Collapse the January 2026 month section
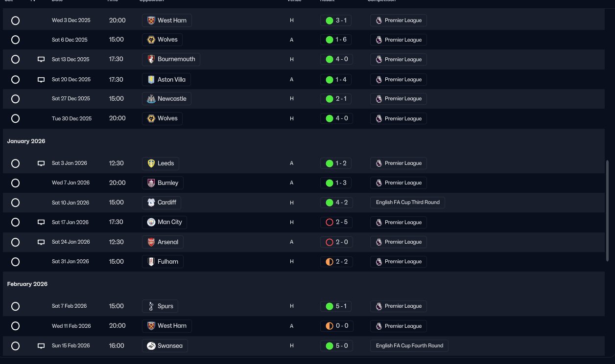Image resolution: width=615 pixels, height=364 pixels. 26,141
